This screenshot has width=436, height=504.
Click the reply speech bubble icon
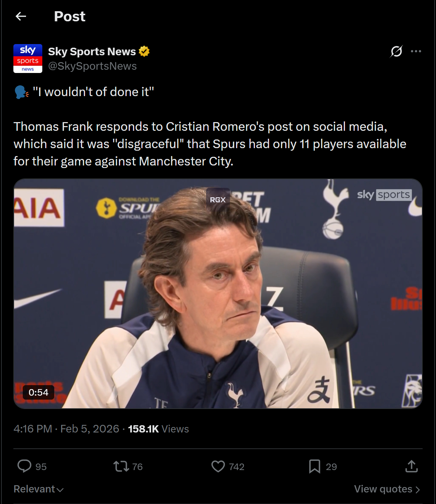(25, 466)
